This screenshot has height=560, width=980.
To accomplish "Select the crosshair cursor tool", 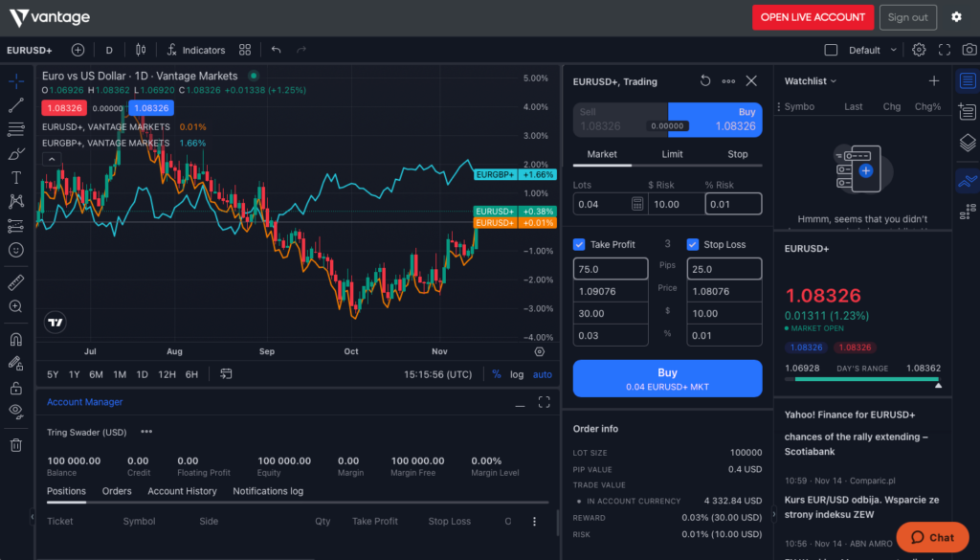I will click(x=16, y=81).
